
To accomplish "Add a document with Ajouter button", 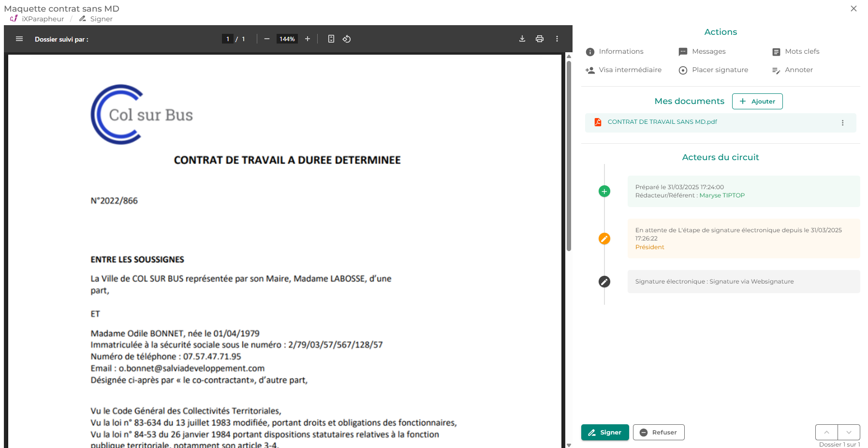I will [x=757, y=101].
